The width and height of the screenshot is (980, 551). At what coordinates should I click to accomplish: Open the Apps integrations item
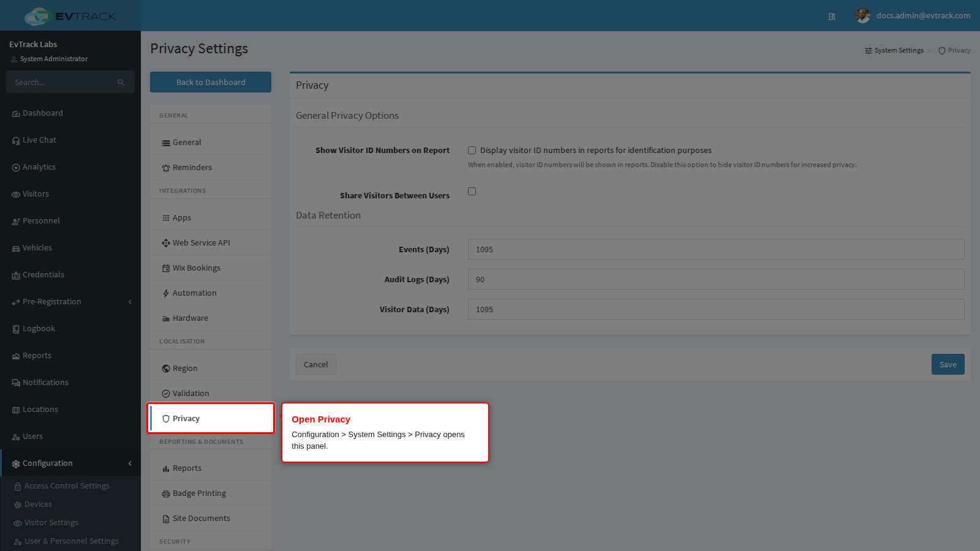211,217
